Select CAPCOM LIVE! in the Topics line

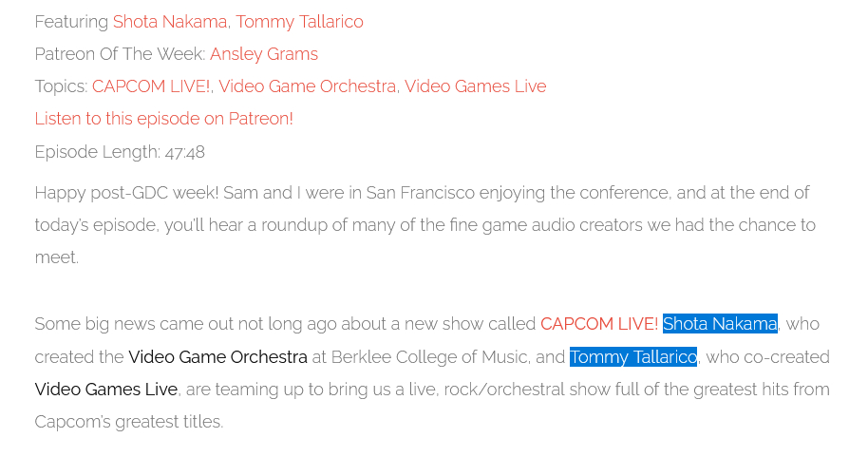click(x=151, y=86)
